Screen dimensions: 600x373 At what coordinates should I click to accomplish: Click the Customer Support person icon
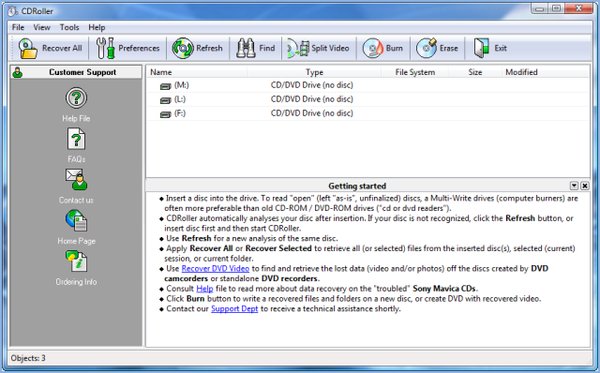pyautogui.click(x=17, y=72)
